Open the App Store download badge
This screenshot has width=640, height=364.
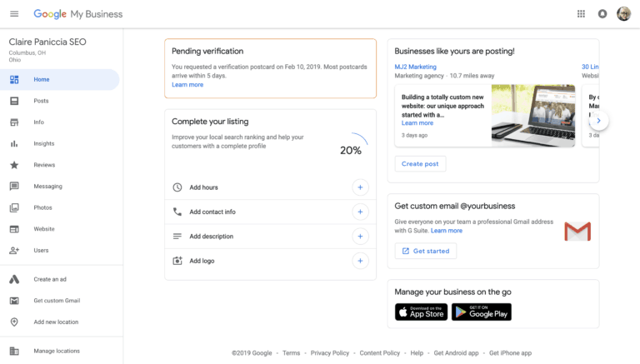coord(421,312)
